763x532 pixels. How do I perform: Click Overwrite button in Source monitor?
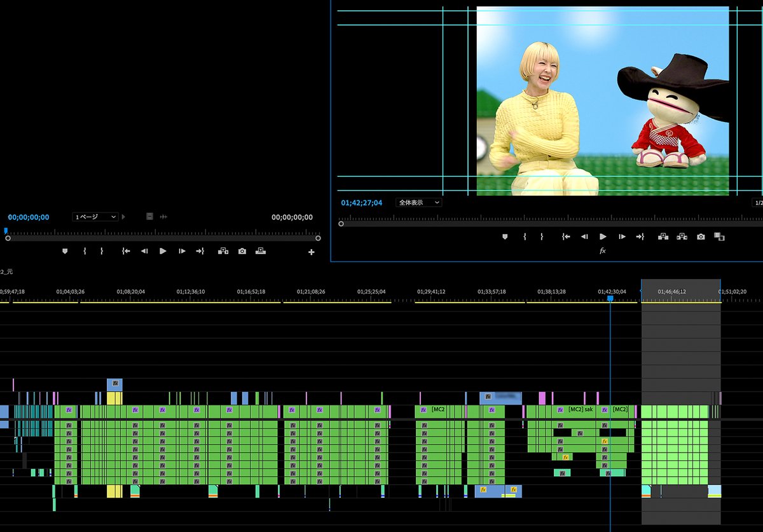pos(261,251)
